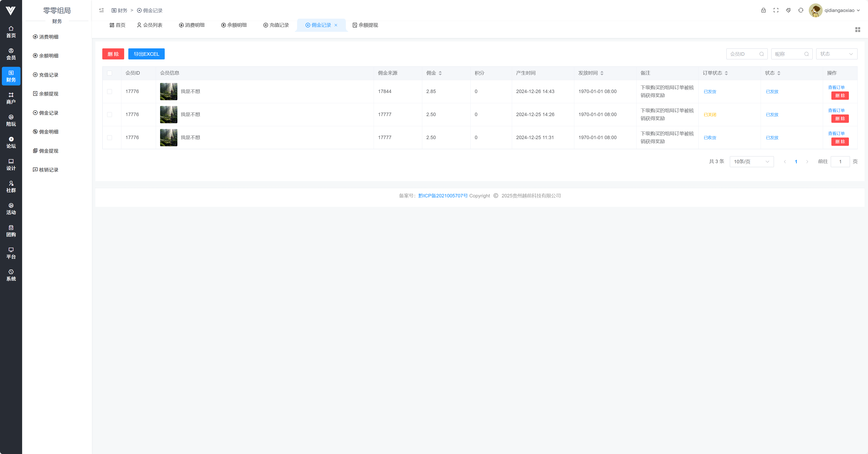Switch to the 余额提现 tab

click(x=365, y=25)
